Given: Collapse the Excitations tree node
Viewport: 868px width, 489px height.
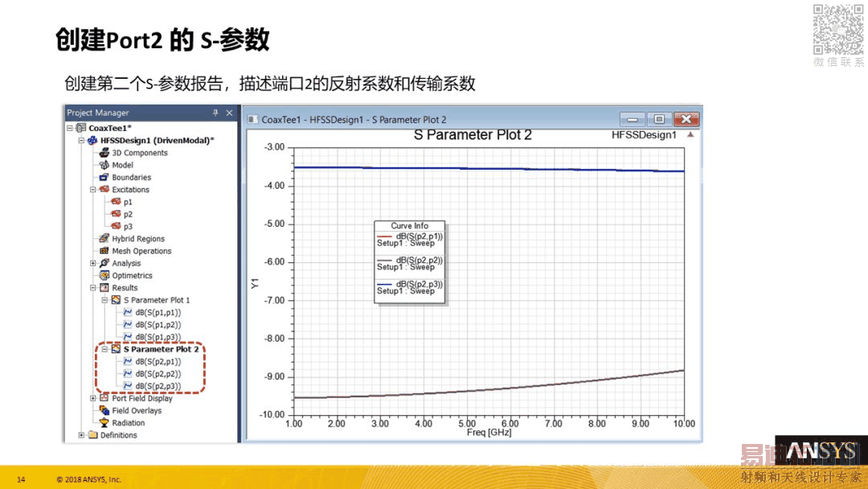Looking at the screenshot, I should pos(93,189).
